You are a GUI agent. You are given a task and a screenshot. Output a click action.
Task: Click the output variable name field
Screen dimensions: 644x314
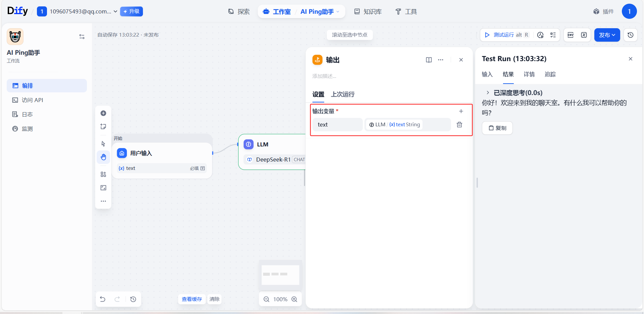[x=337, y=125]
